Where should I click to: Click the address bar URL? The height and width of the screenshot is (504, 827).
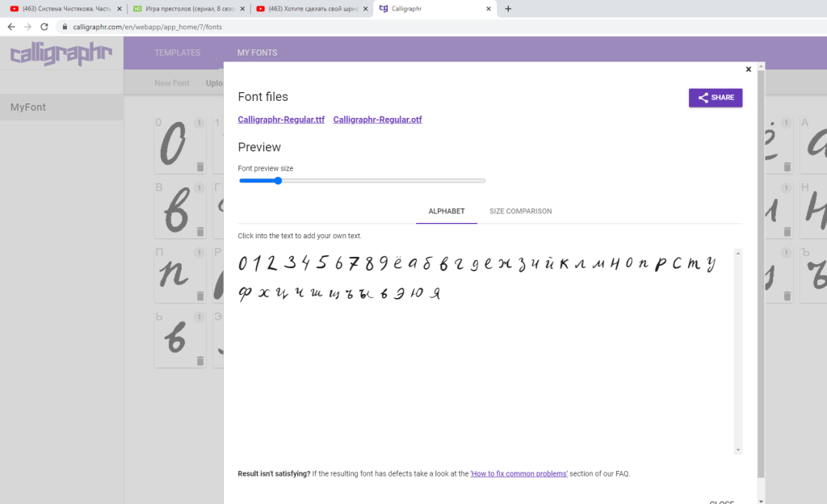147,27
